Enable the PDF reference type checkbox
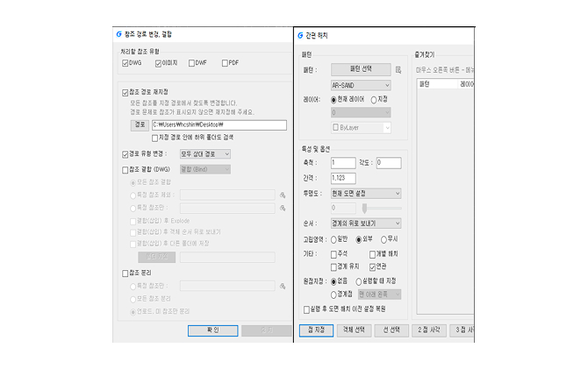Image resolution: width=588 pixels, height=369 pixels. click(x=226, y=63)
